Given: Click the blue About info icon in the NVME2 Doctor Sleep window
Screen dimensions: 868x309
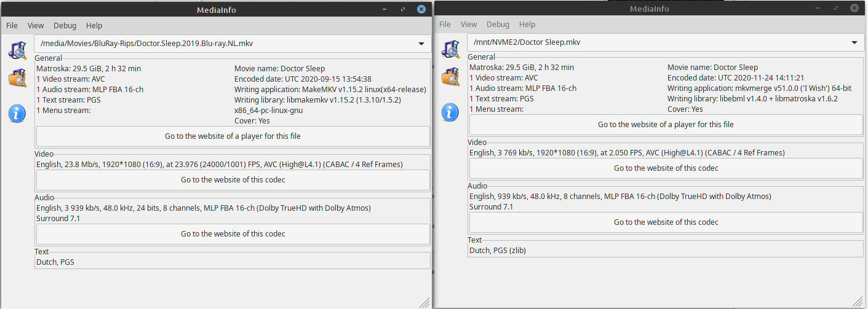Looking at the screenshot, I should tap(450, 112).
